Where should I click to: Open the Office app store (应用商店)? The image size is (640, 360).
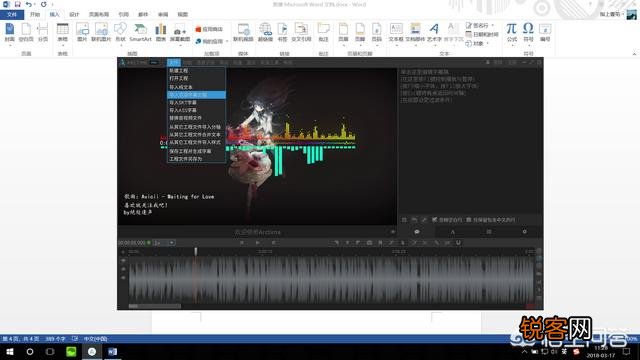click(209, 29)
